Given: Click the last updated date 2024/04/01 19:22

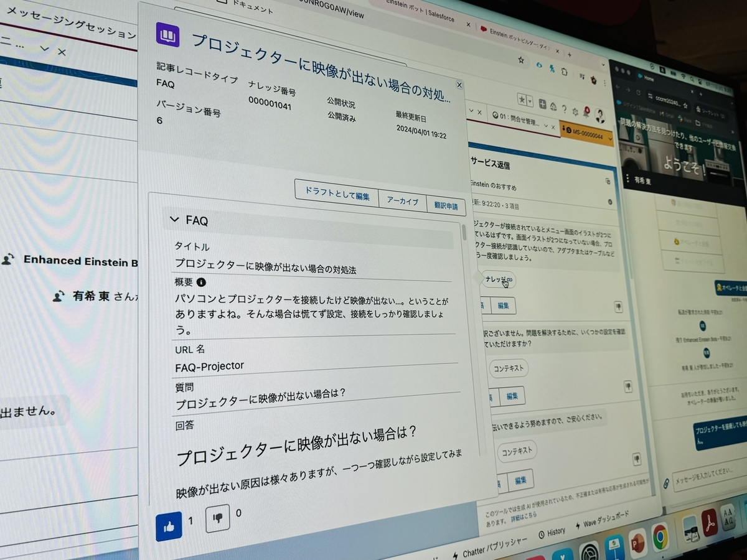Looking at the screenshot, I should point(421,131).
